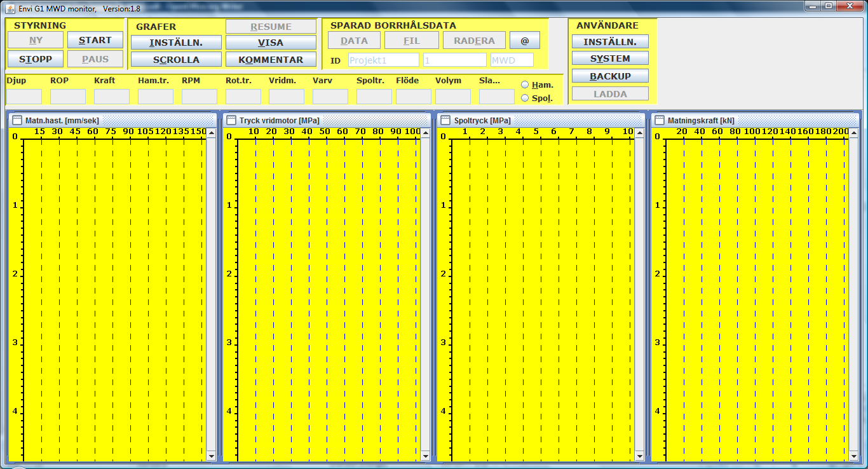Image resolution: width=868 pixels, height=469 pixels.
Task: Maximize the Envi G1 MWD monitor window
Action: [828, 6]
